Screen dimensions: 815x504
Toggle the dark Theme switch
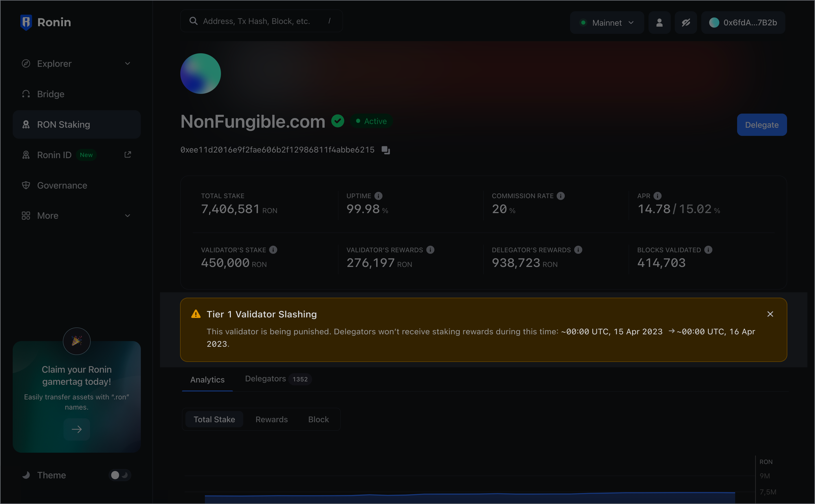119,475
